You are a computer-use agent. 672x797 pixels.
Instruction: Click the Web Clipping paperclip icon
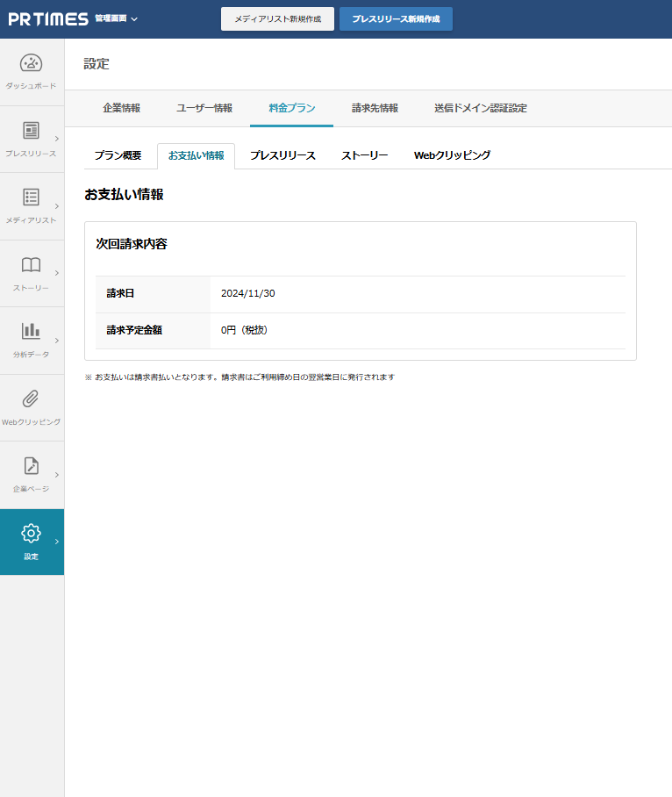[32, 398]
